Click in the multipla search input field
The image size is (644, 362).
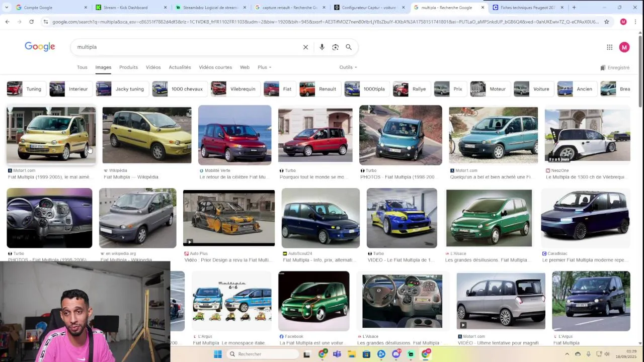186,47
